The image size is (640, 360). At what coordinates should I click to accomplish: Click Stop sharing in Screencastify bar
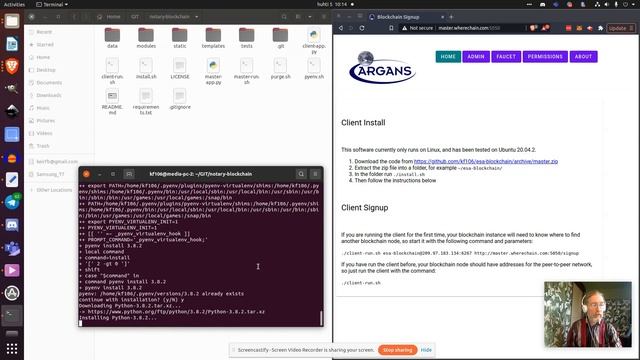[398, 350]
